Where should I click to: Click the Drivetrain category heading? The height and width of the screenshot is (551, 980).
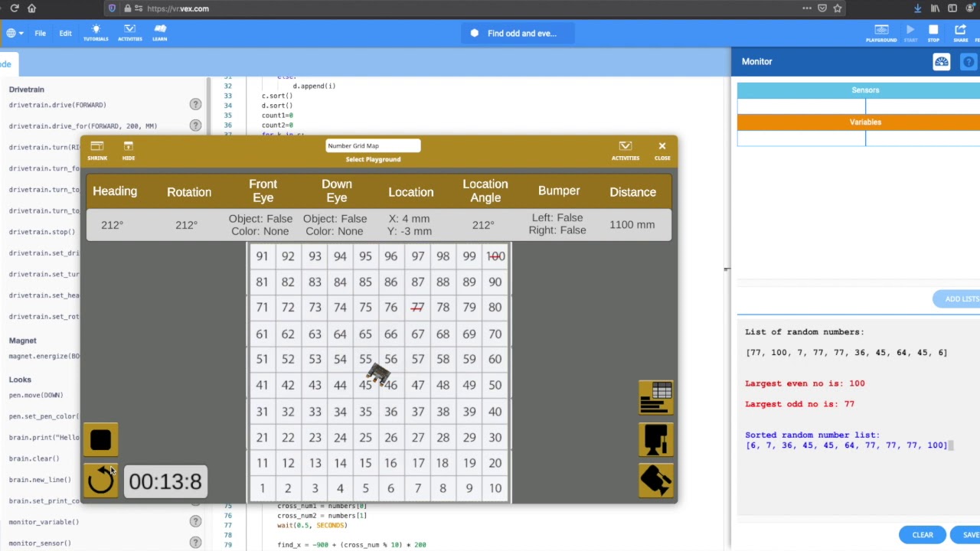point(27,90)
